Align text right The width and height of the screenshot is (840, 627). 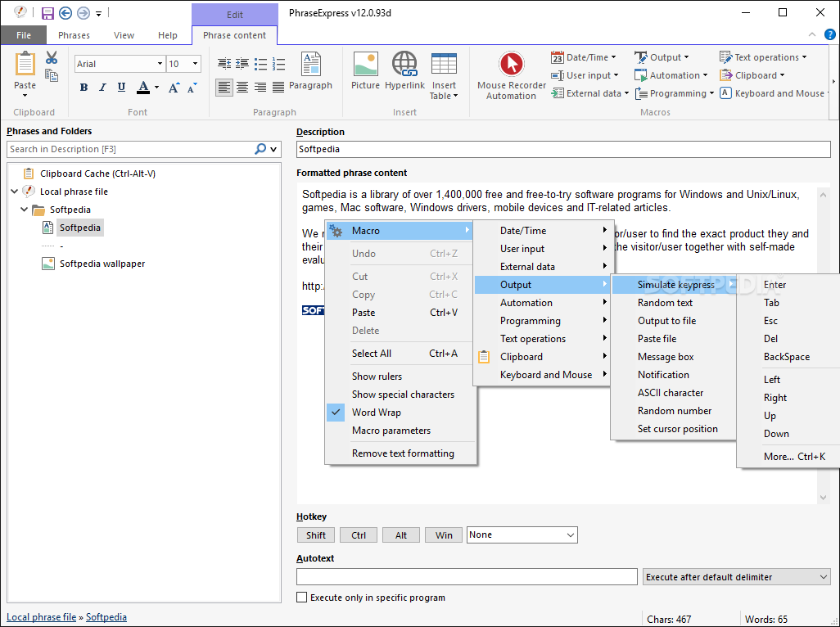click(x=260, y=87)
